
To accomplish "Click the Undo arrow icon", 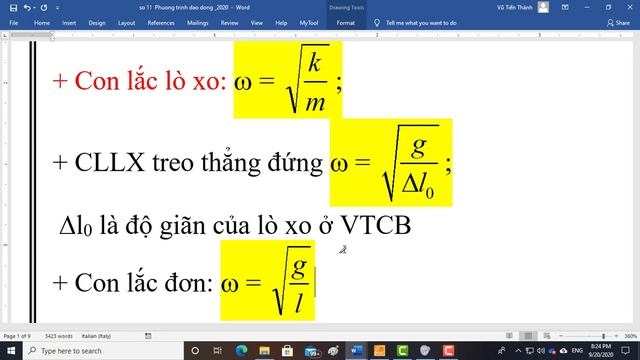I will click(27, 7).
